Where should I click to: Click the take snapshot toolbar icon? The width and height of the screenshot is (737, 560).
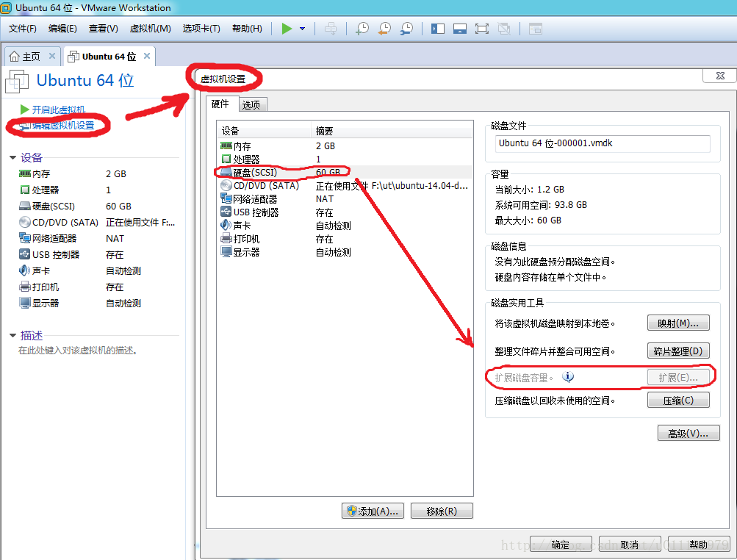pos(362,29)
